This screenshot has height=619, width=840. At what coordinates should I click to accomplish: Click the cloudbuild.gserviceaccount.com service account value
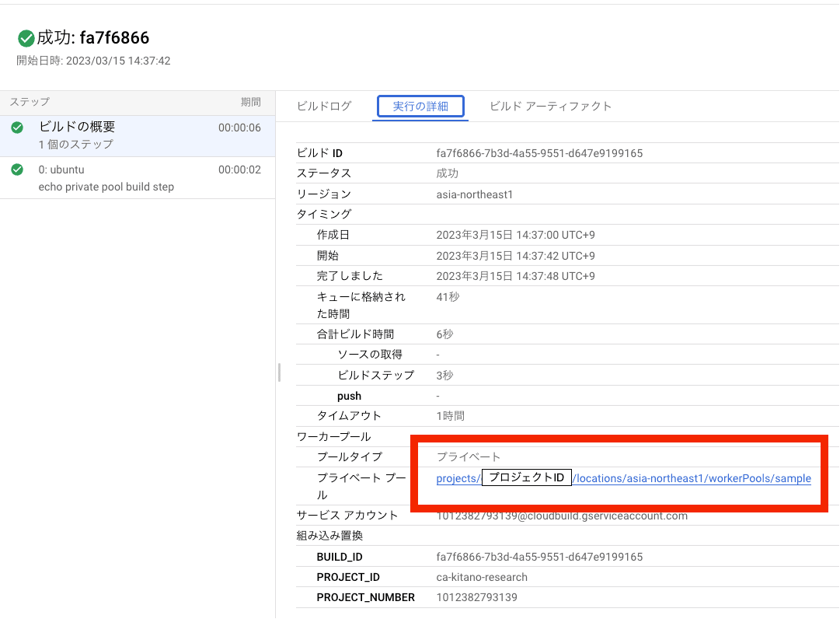click(562, 516)
